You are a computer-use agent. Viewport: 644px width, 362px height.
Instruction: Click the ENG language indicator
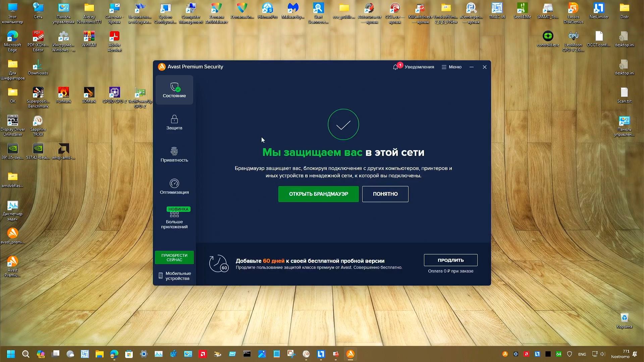[x=582, y=354]
